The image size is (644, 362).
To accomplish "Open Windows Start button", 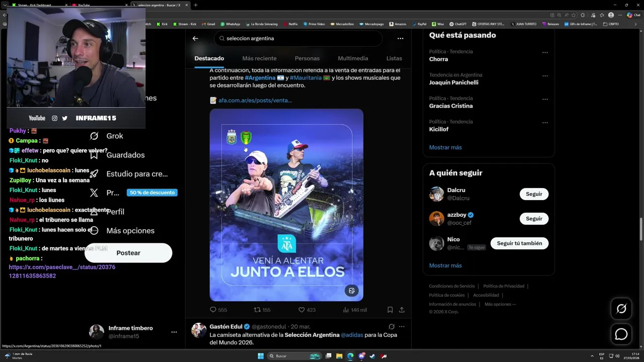I will point(261,356).
